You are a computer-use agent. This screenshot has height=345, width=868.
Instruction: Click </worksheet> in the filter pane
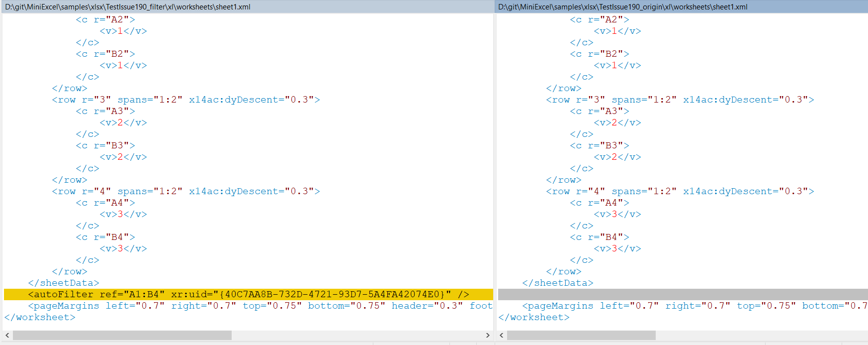click(40, 317)
